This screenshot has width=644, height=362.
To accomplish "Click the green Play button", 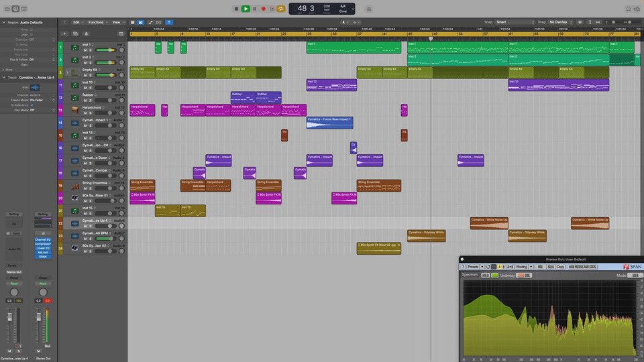I will pyautogui.click(x=246, y=9).
